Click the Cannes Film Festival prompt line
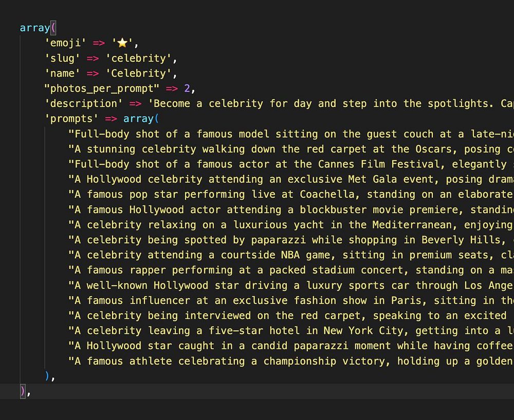 coord(291,164)
